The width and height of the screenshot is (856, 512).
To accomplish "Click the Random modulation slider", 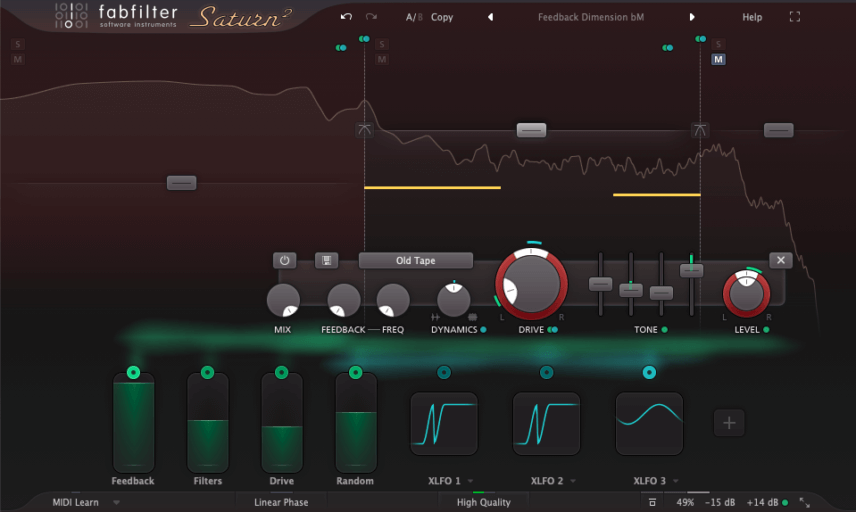I will coord(355,423).
